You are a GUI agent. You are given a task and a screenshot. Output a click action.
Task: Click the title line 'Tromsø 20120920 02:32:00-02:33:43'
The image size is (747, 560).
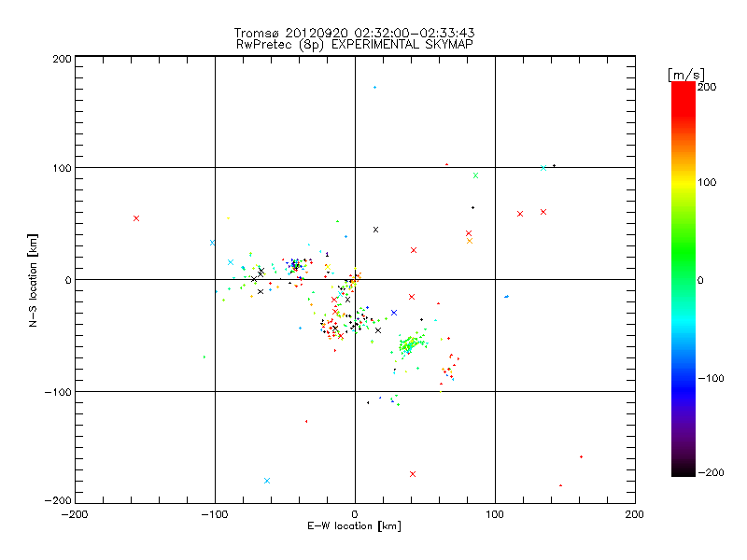point(354,33)
